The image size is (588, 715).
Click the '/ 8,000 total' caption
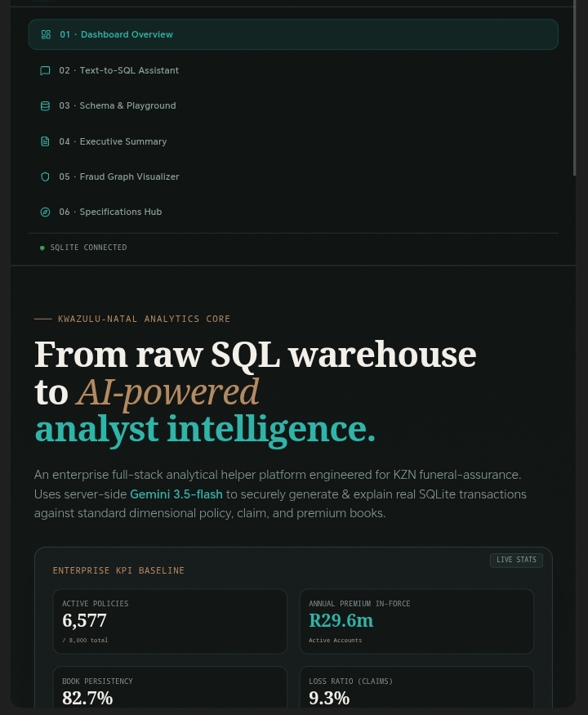click(85, 640)
